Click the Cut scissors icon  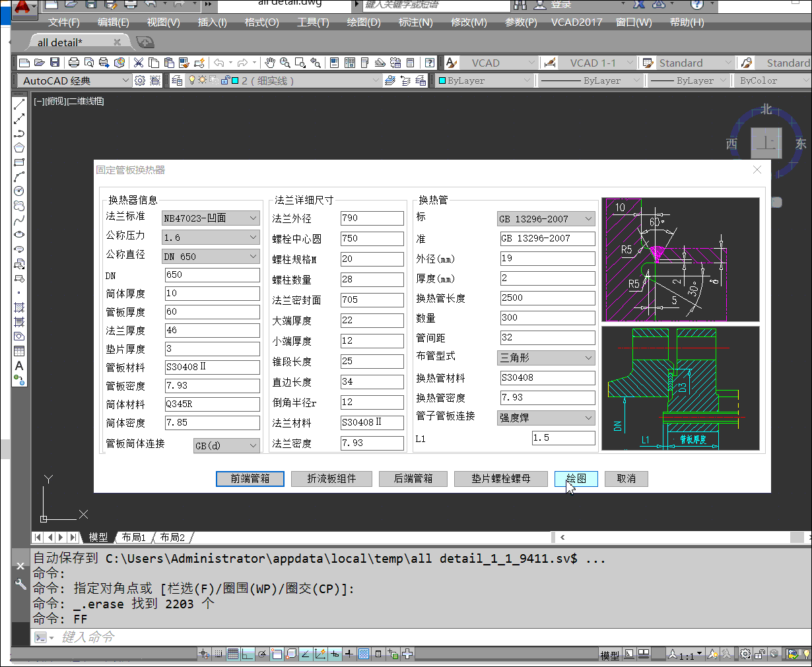139,63
